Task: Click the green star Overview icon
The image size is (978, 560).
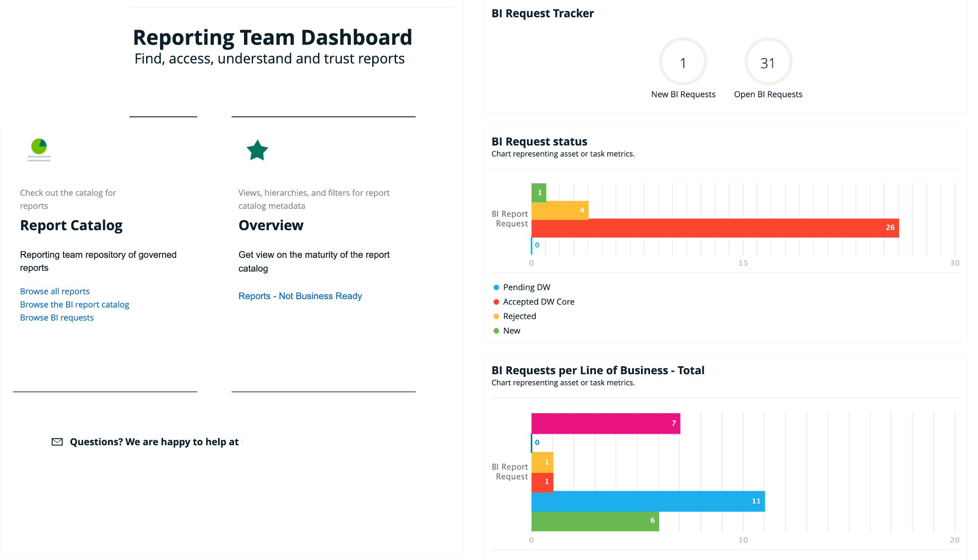Action: tap(257, 150)
